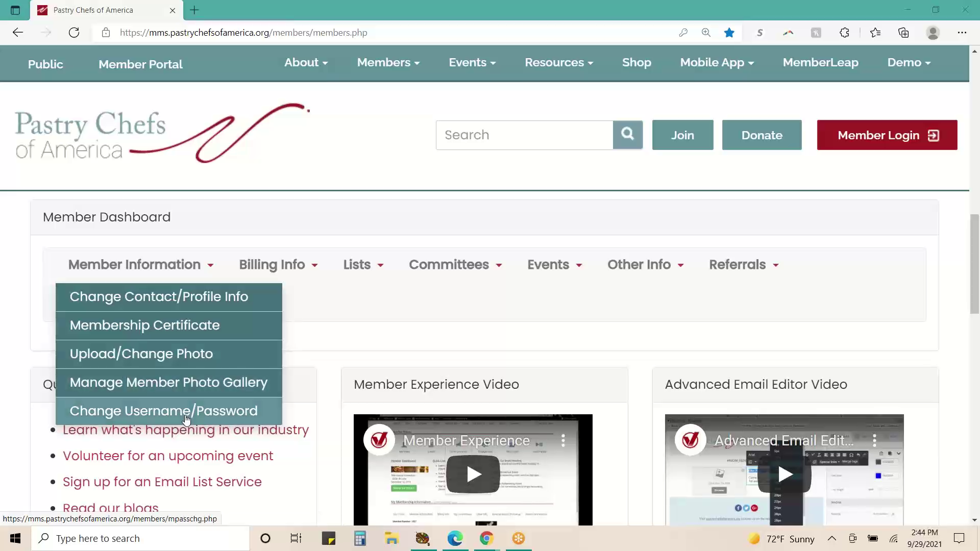Open the browser Extensions puzzle icon
Image resolution: width=980 pixels, height=551 pixels.
tap(844, 33)
